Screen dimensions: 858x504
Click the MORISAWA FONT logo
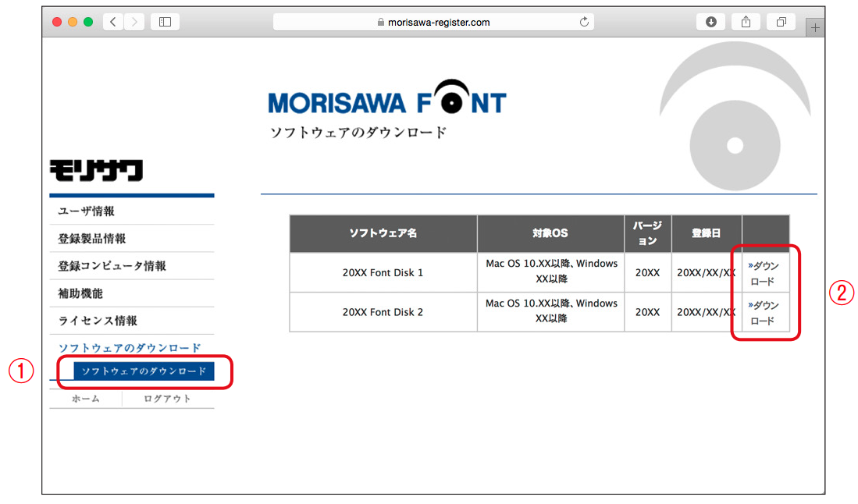387,98
